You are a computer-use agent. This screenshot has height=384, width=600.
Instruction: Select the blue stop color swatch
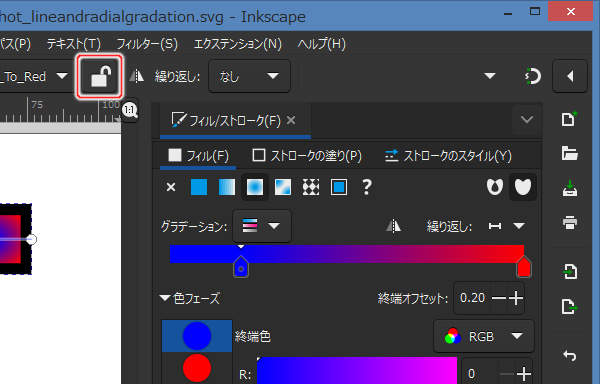point(197,336)
